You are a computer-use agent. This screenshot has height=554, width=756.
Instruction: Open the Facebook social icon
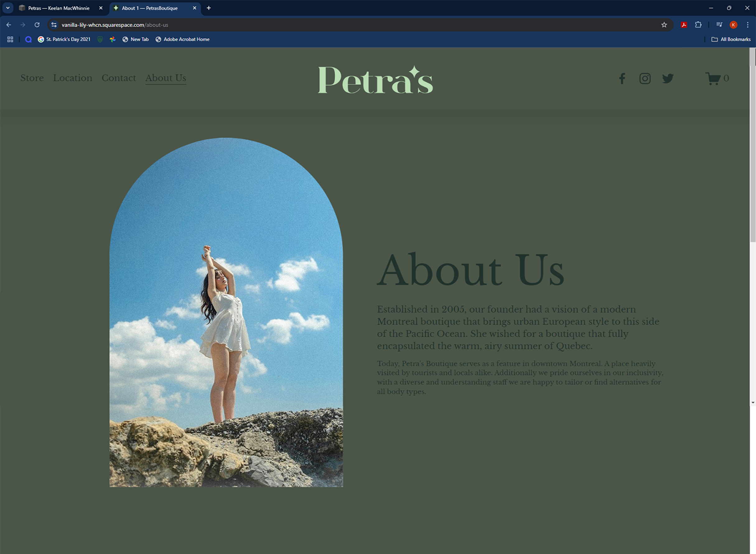pyautogui.click(x=622, y=78)
